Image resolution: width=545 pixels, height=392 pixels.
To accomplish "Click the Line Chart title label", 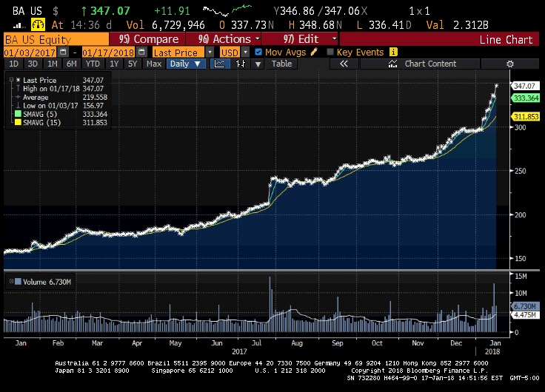I will click(x=506, y=39).
